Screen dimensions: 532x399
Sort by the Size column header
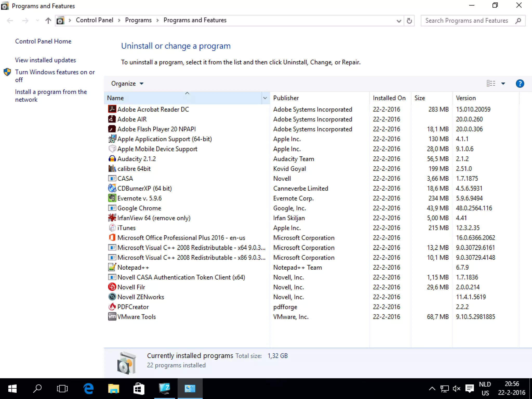point(432,98)
